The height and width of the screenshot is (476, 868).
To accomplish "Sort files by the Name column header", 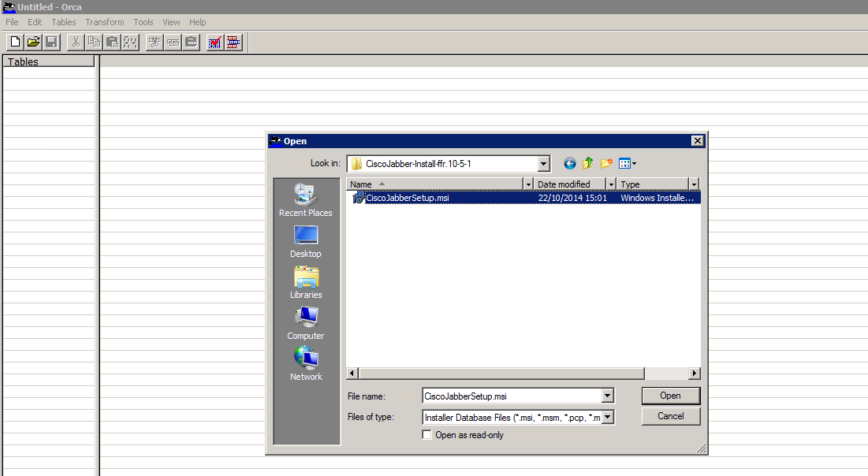I will (435, 184).
